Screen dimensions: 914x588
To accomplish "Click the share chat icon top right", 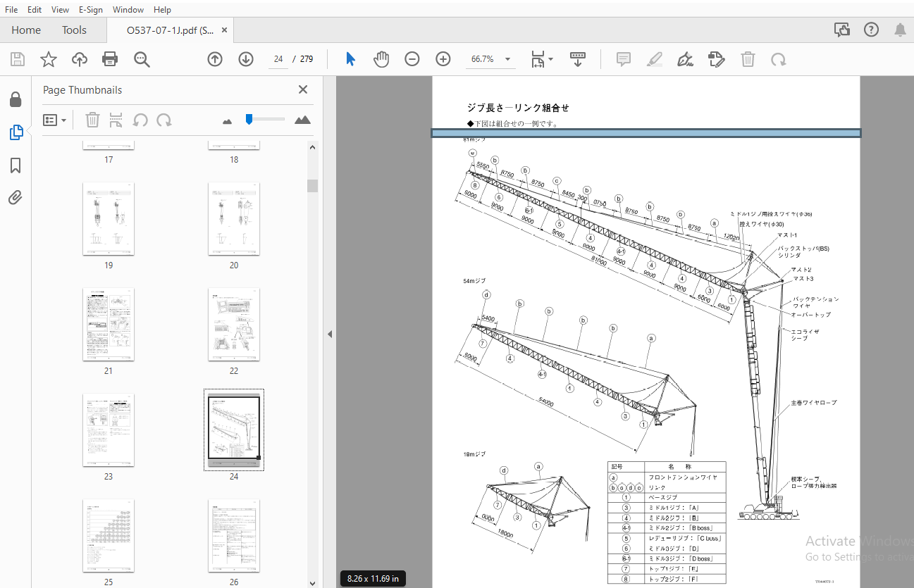I will (841, 30).
